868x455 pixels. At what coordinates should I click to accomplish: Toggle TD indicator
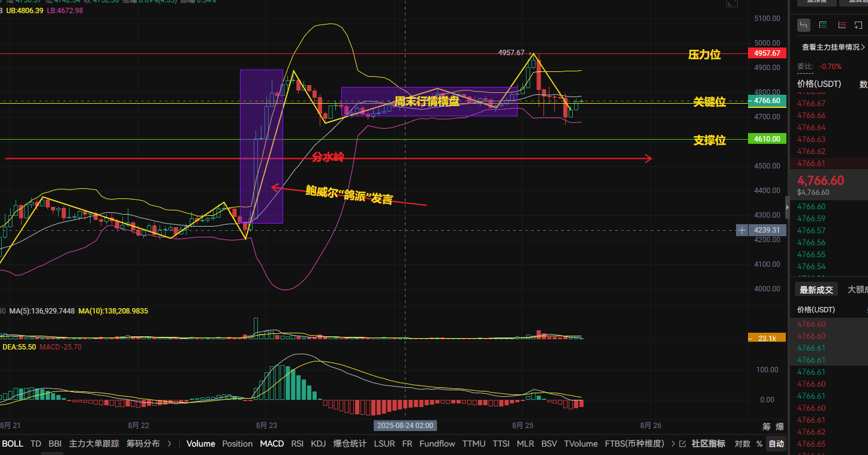(x=36, y=444)
